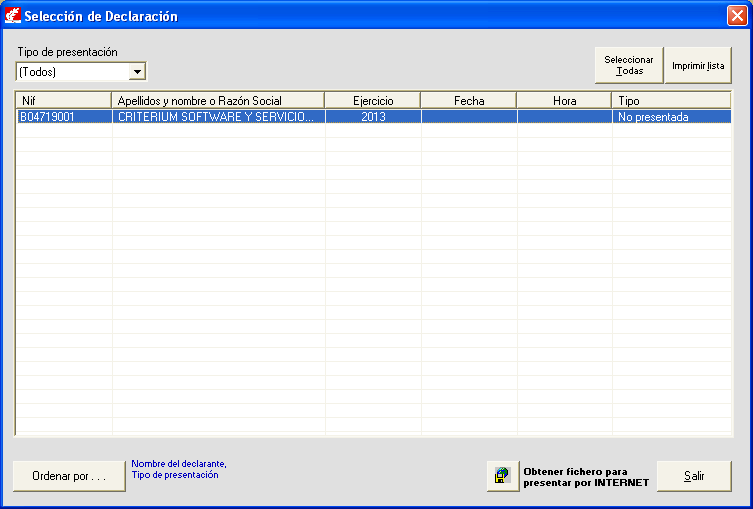This screenshot has width=753, height=509.
Task: Click the Fecha column header
Action: pos(469,101)
